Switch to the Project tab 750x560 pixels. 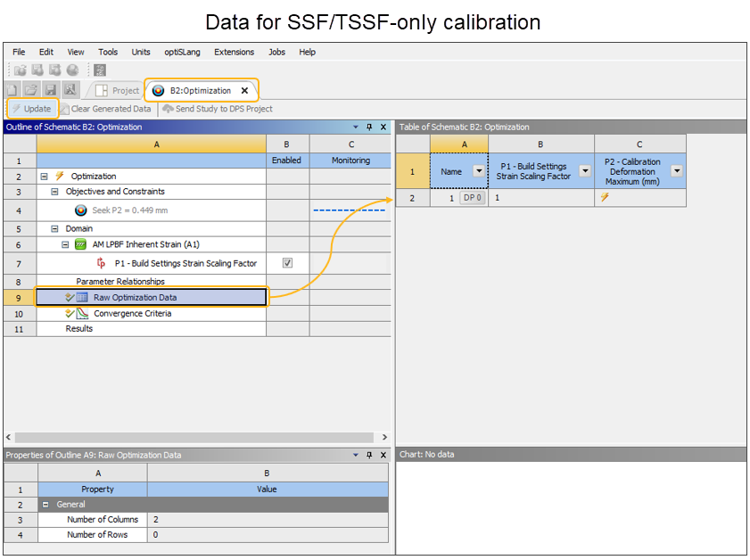(x=117, y=90)
